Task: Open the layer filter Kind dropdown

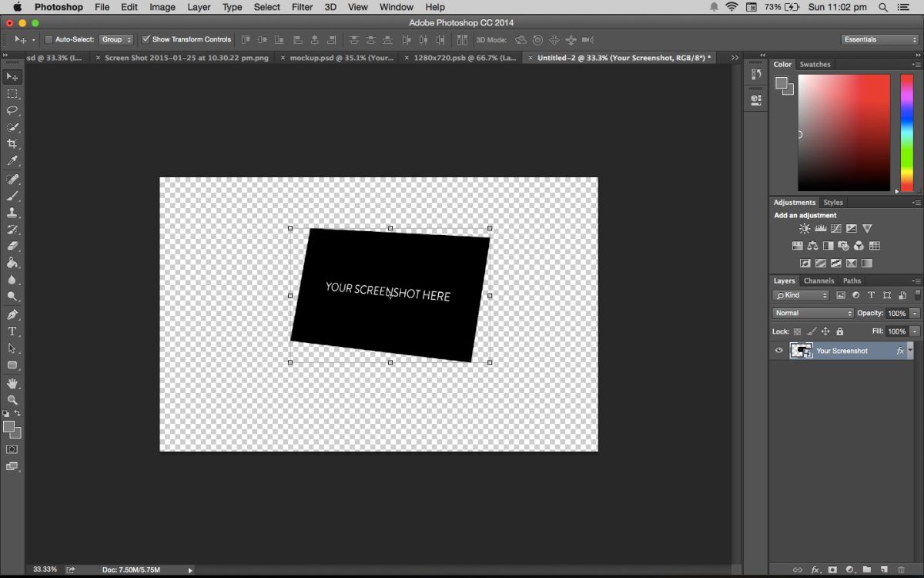Action: tap(801, 295)
